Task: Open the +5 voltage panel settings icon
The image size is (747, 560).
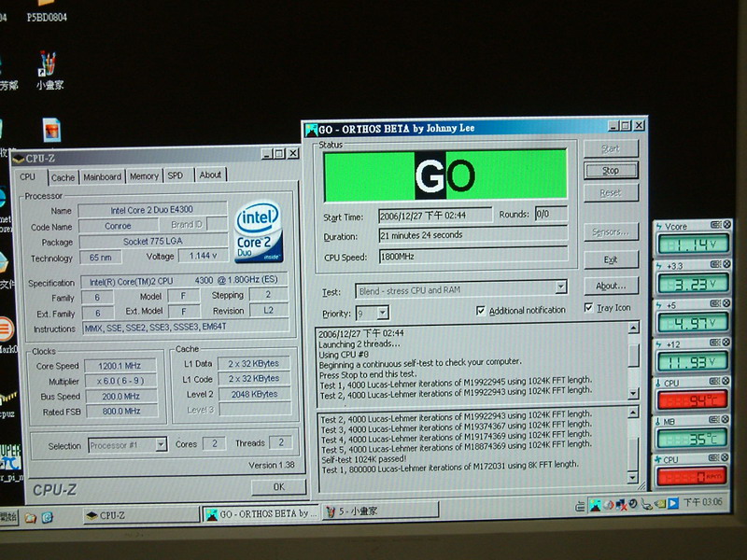Action: pos(715,303)
